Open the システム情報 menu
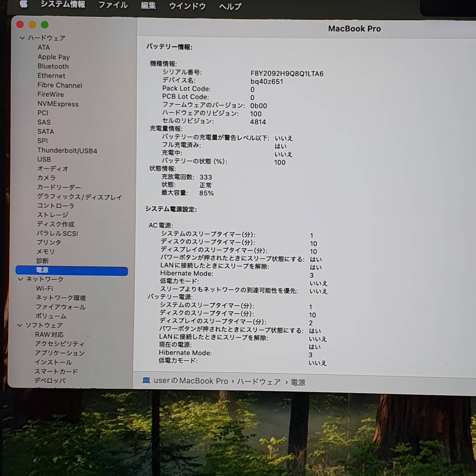 pos(63,4)
